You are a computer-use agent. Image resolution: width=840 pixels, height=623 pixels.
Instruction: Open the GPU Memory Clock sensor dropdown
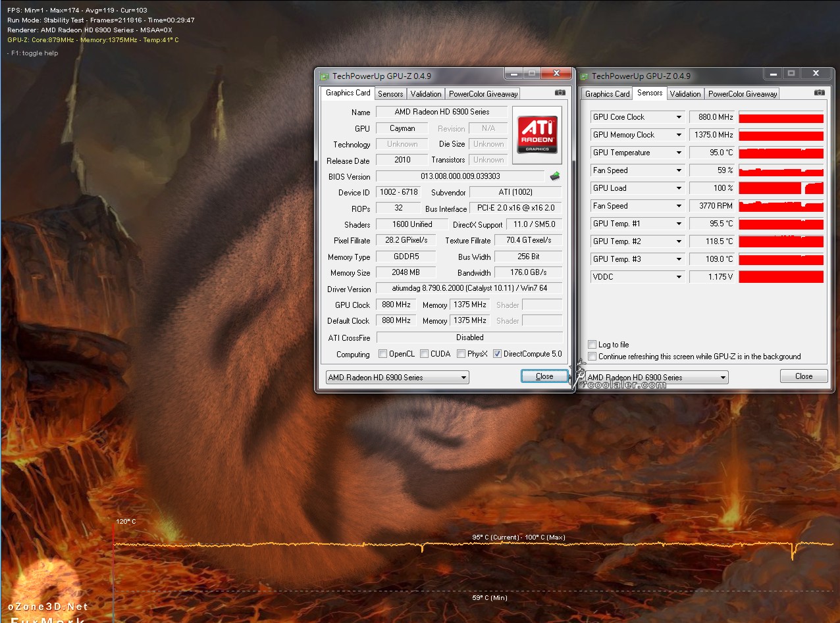679,135
